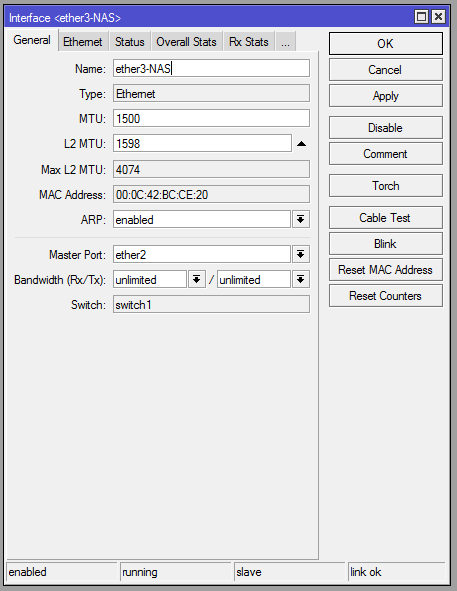
Task: Edit the L2 MTU field 1598
Action: click(202, 144)
